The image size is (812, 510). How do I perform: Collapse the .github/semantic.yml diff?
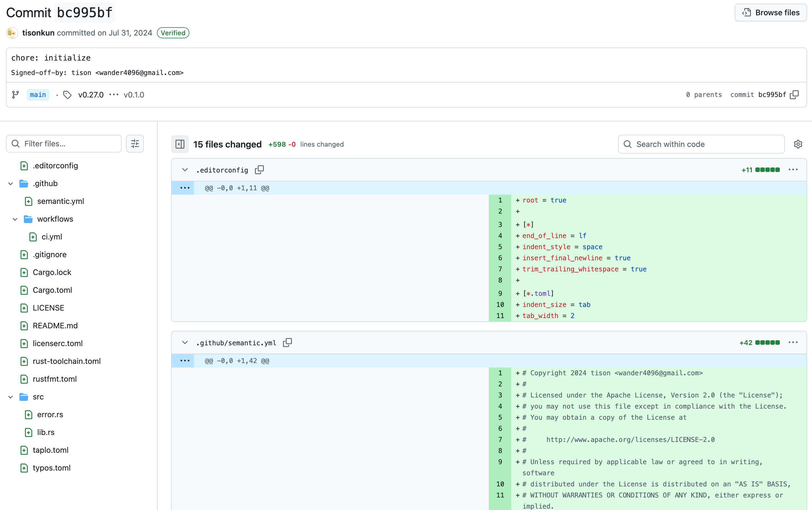coord(185,343)
